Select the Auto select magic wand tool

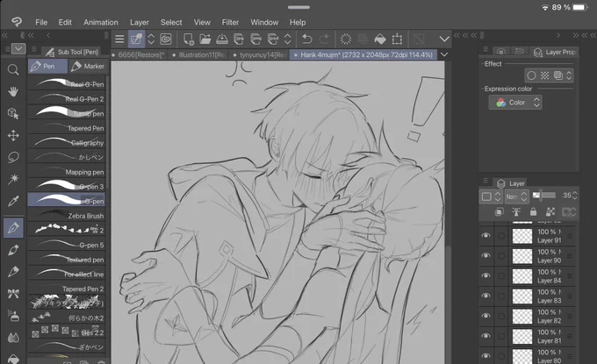[13, 179]
